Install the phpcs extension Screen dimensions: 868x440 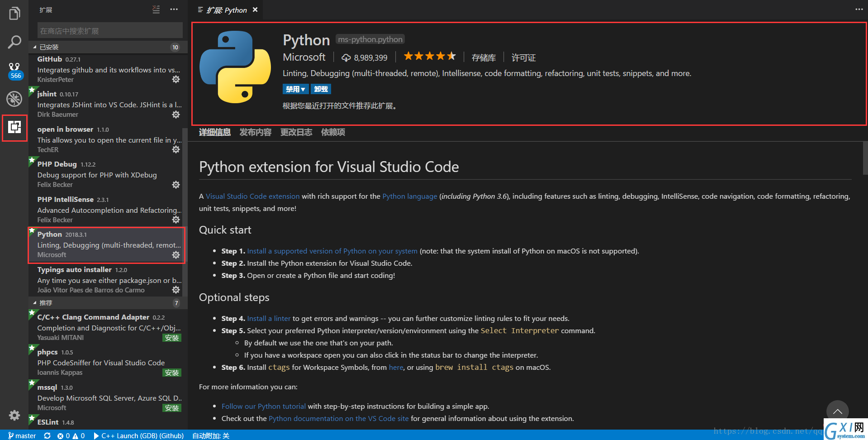[x=172, y=373]
